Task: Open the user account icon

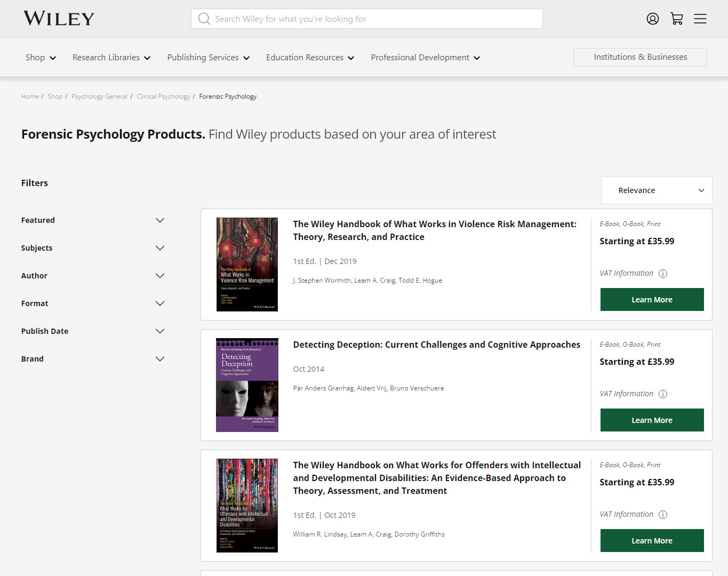Action: coord(652,19)
